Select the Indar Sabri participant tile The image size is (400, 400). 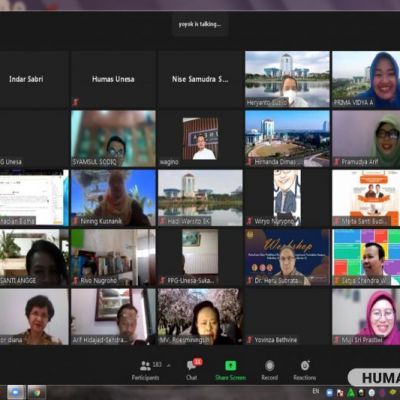click(34, 79)
